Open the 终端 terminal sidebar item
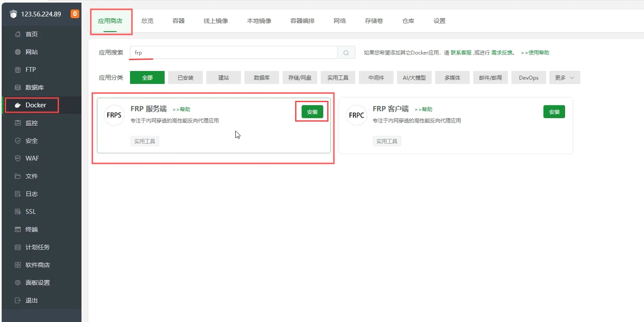Screen dimensions: 644x322 click(32, 229)
